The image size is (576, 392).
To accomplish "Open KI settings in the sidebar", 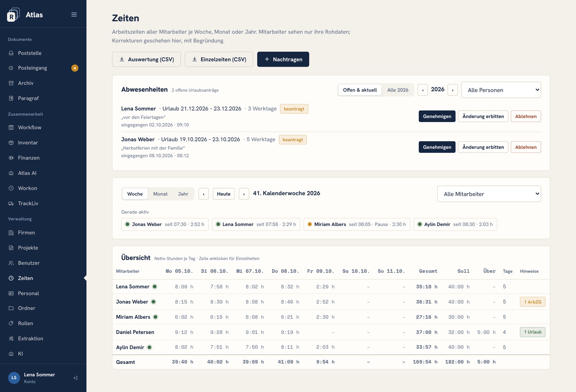I will click(x=43, y=354).
